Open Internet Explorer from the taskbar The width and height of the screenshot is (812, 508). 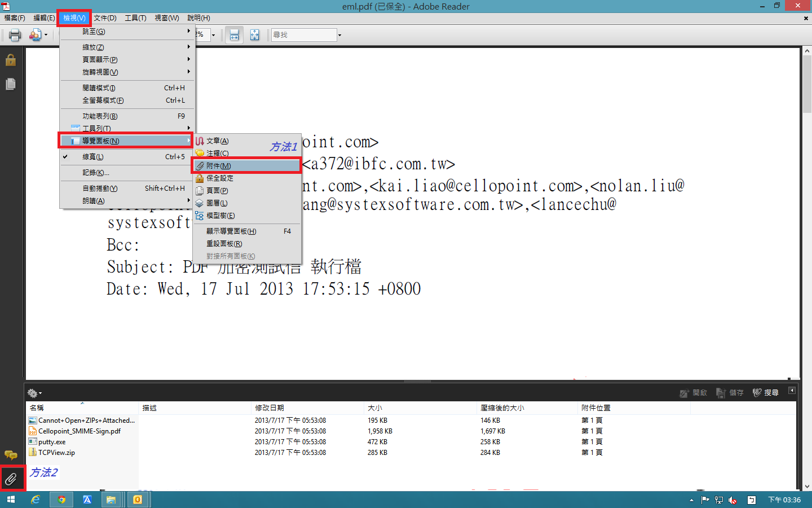(x=36, y=500)
